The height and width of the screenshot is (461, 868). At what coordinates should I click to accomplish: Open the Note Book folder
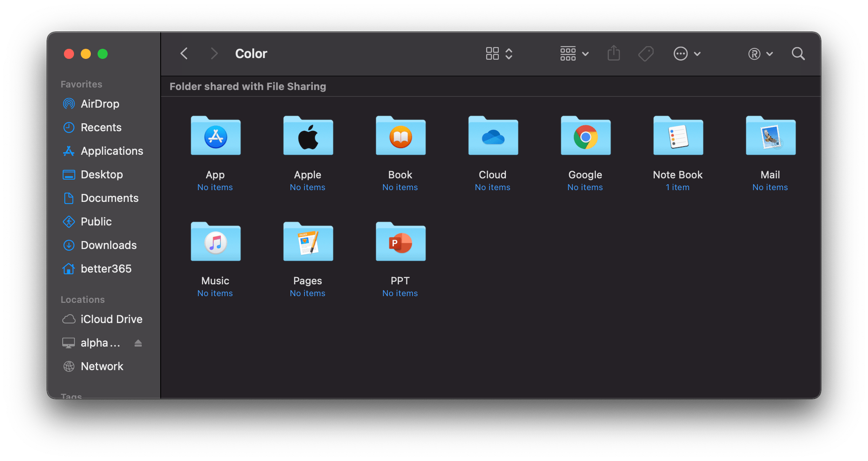click(x=678, y=135)
